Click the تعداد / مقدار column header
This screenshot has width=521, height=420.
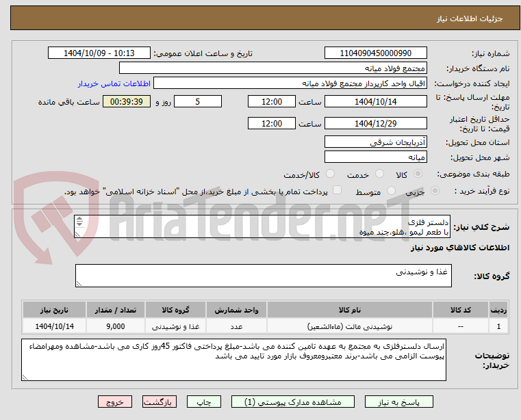coord(115,310)
